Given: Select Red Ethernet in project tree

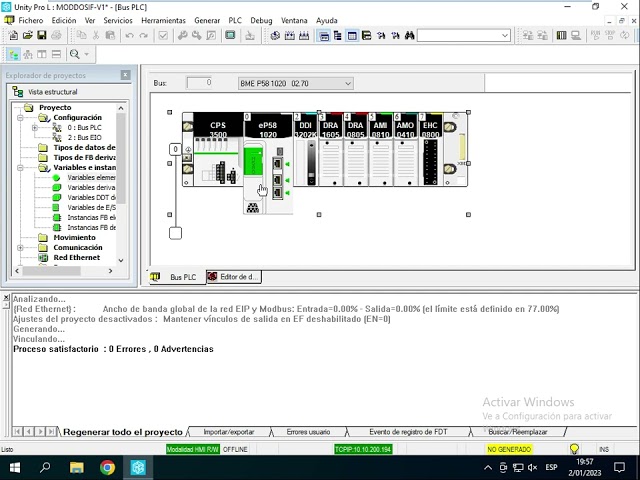Looking at the screenshot, I should click(76, 258).
